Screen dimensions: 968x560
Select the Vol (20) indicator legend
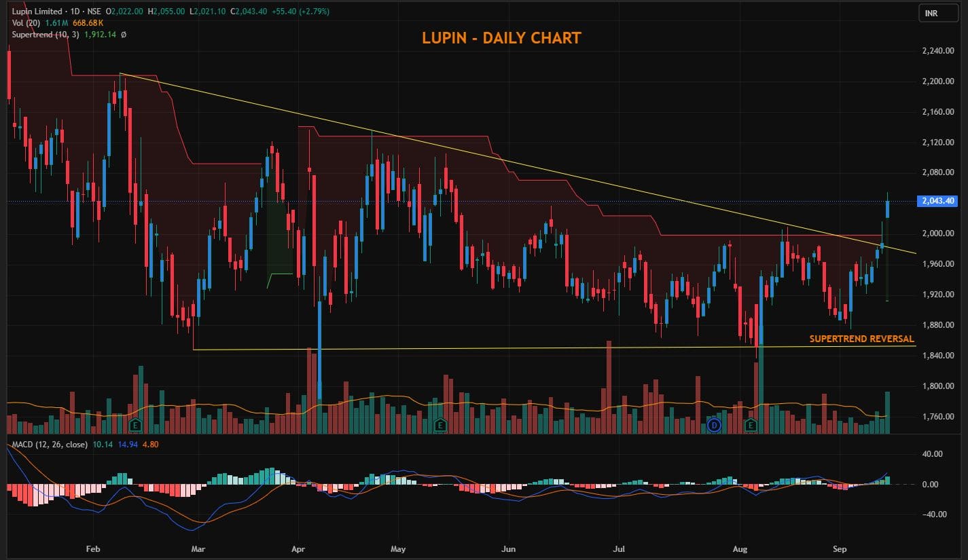(x=26, y=23)
